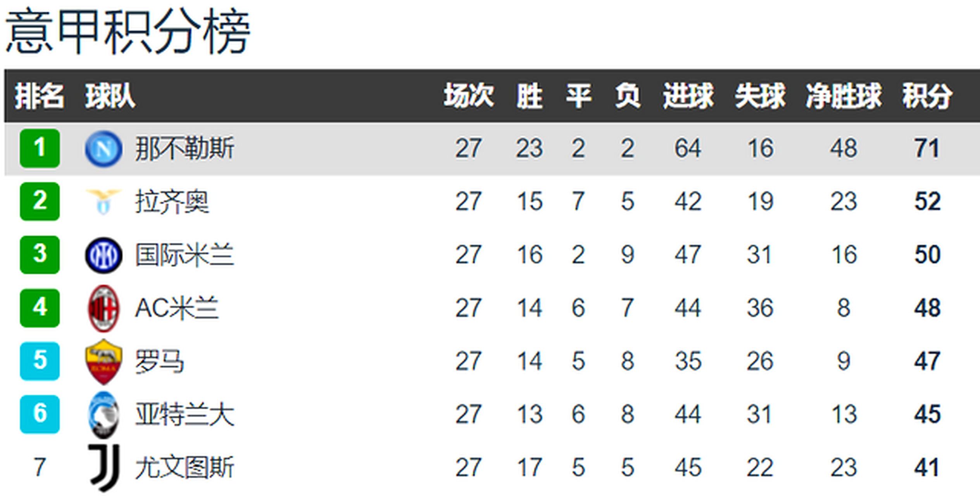980x496 pixels.
Task: Click green rank badge number 1
Action: coord(40,148)
